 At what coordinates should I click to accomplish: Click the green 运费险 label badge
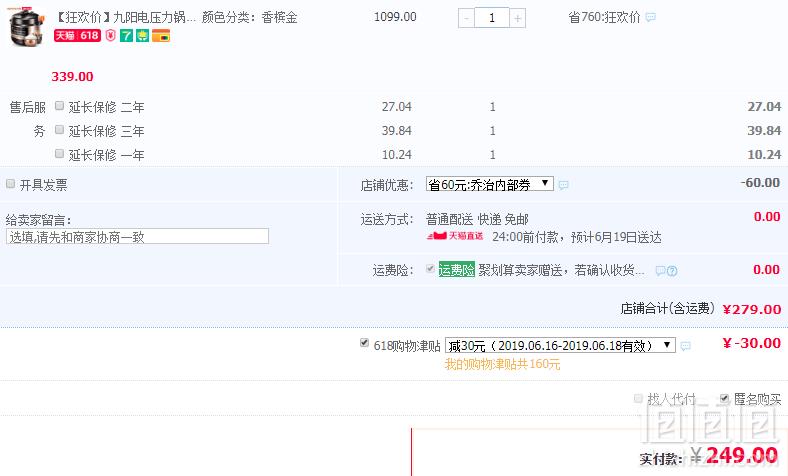point(456,270)
